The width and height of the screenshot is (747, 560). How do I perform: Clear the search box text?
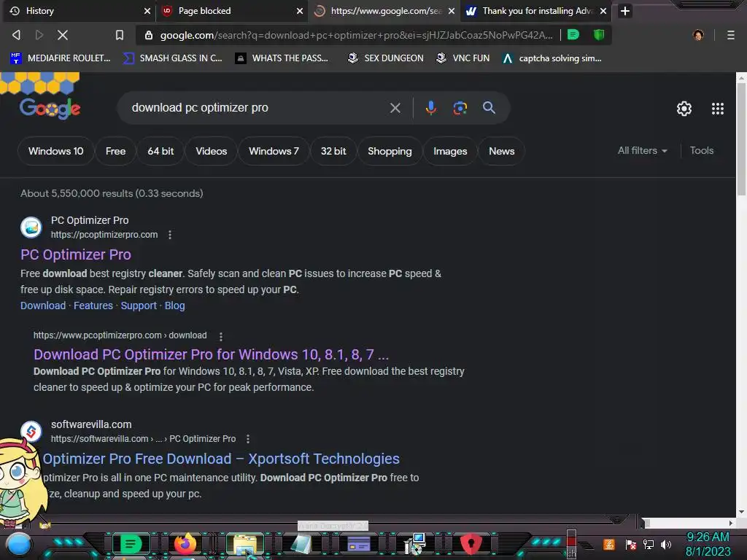(x=395, y=108)
